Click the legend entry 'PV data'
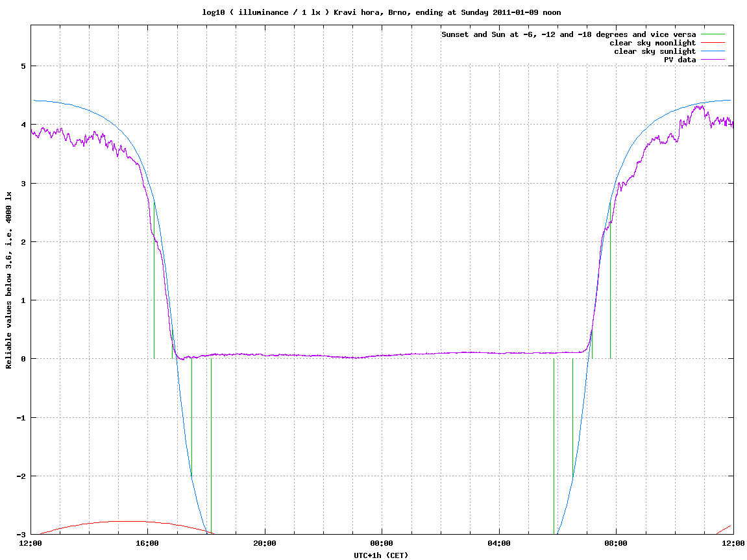This screenshot has height=560, width=747. tap(680, 60)
